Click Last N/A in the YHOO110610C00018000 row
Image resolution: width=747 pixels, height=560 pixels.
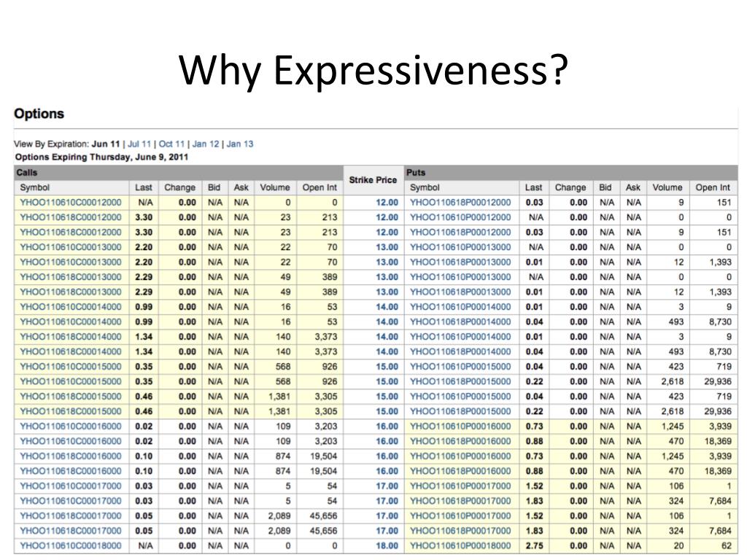coord(145,545)
